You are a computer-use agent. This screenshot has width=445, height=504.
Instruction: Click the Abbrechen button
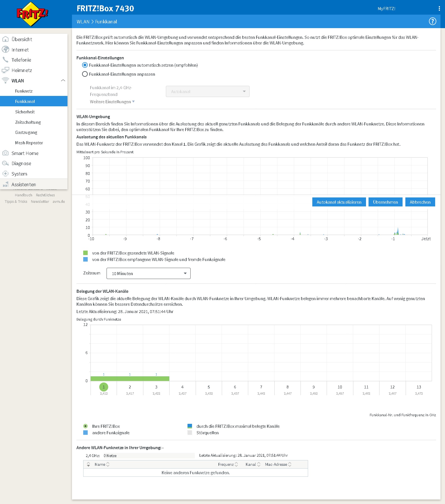click(420, 202)
